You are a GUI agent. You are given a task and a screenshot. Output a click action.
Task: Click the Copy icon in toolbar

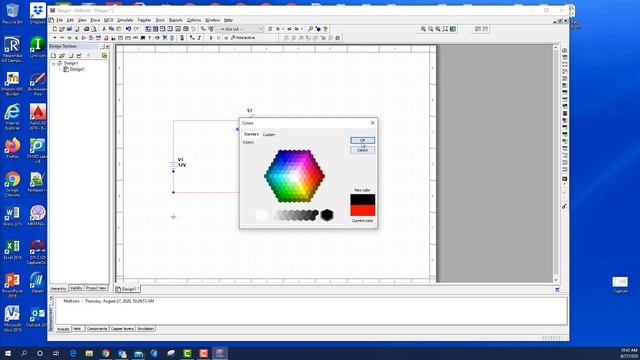tap(111, 29)
